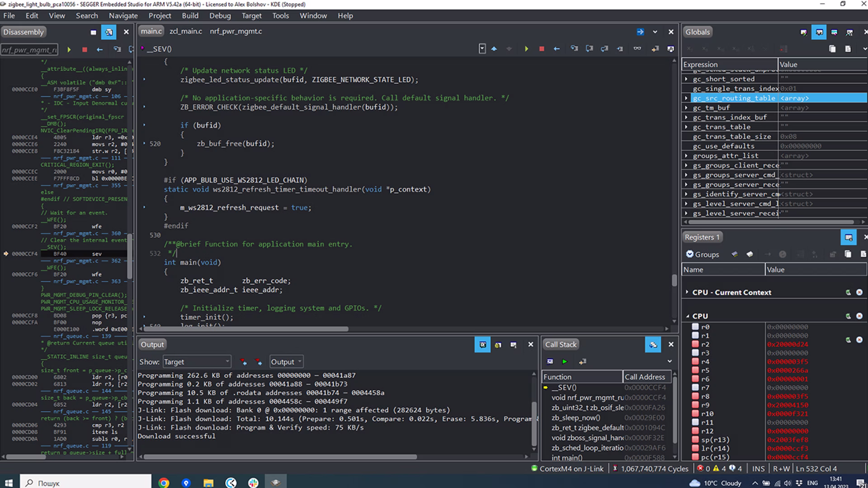
Task: Click the green Go button in editor toolbar
Action: click(526, 49)
